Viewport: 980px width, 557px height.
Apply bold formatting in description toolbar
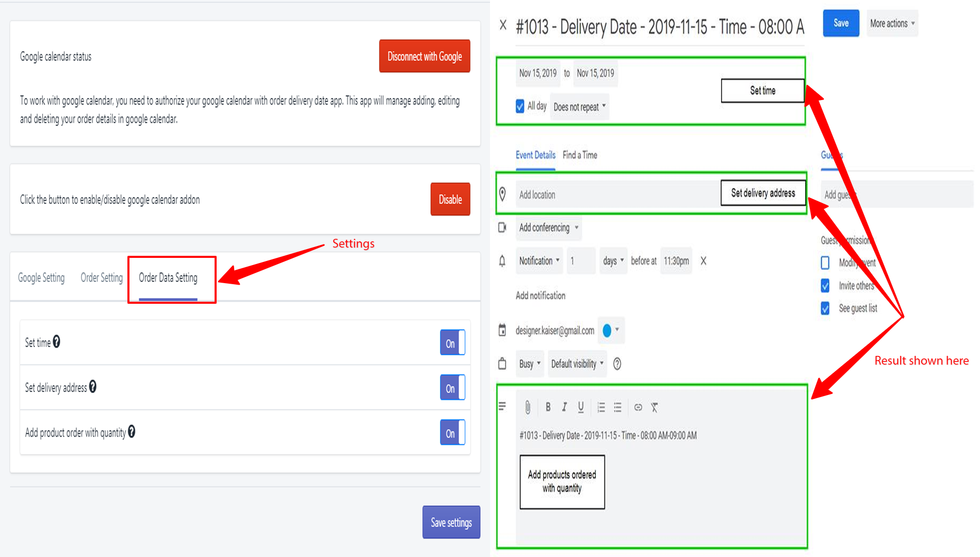548,407
